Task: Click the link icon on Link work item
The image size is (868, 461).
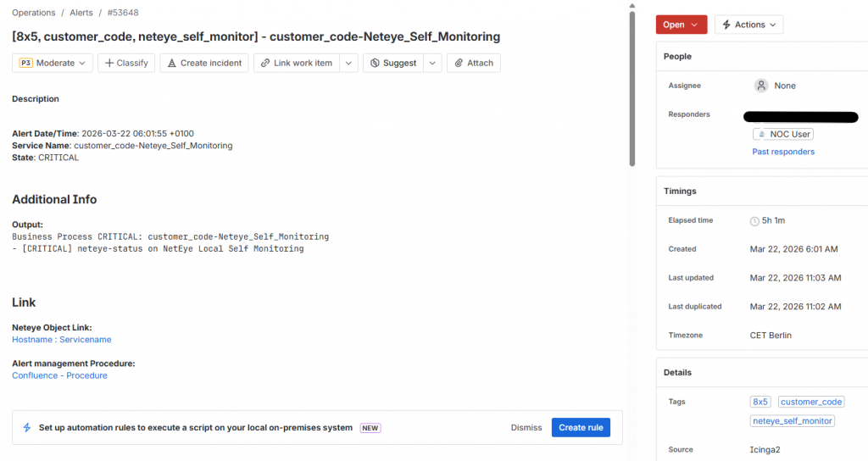Action: (x=265, y=63)
